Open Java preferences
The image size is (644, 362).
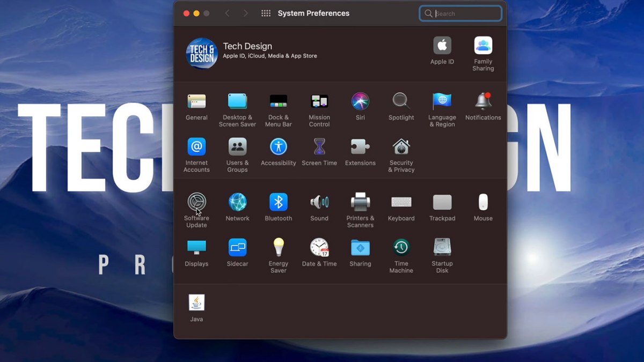pyautogui.click(x=196, y=301)
